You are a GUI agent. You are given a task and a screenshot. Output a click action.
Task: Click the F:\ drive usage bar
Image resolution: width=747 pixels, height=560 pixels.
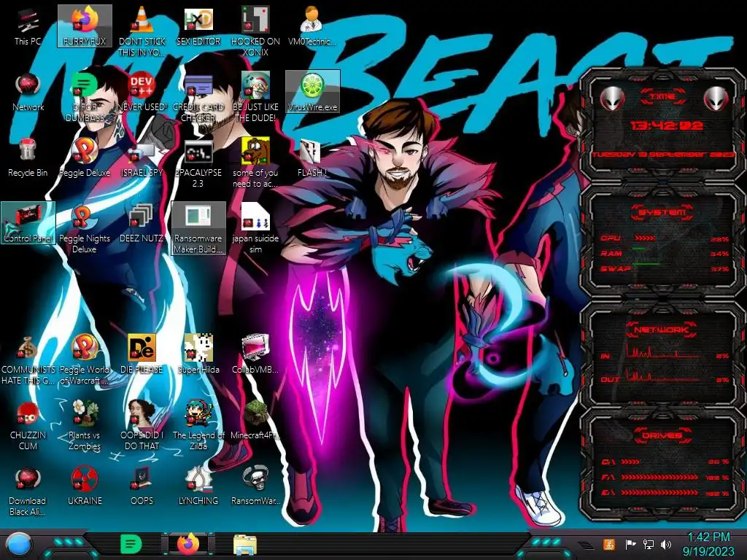[x=659, y=477]
